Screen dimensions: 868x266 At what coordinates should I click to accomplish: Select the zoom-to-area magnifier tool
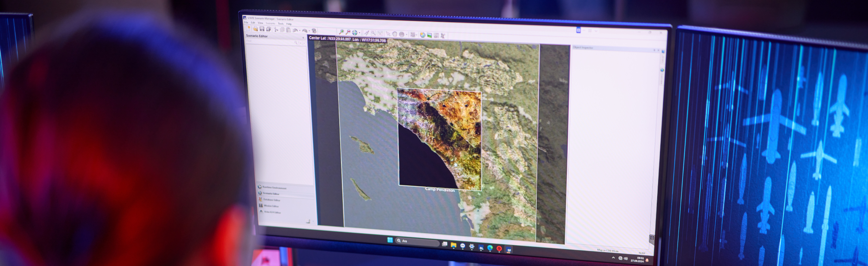tap(373, 33)
